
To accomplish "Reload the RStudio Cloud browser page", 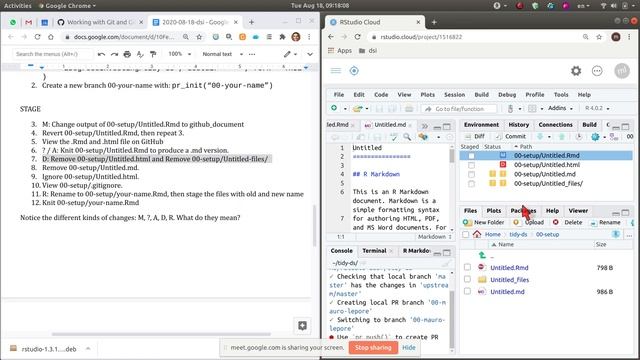I will tap(358, 37).
